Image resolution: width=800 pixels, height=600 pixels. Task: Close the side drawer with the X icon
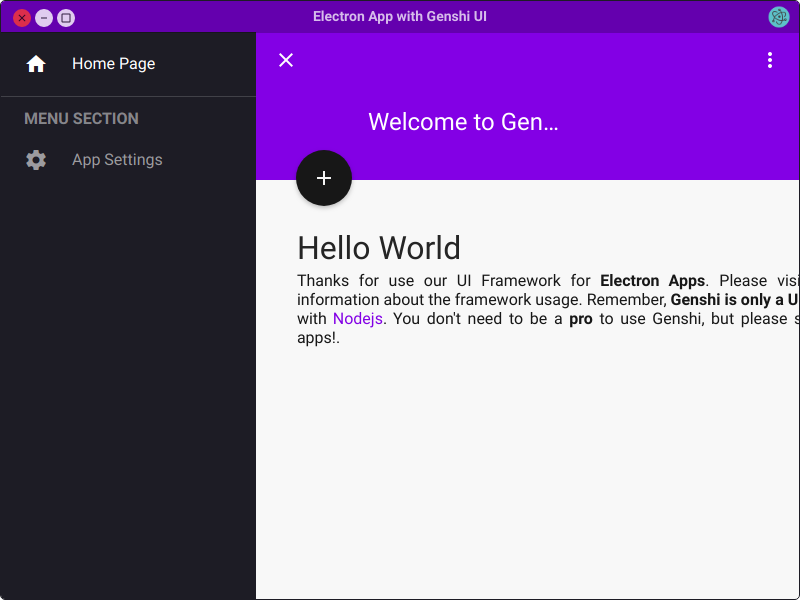(x=286, y=60)
